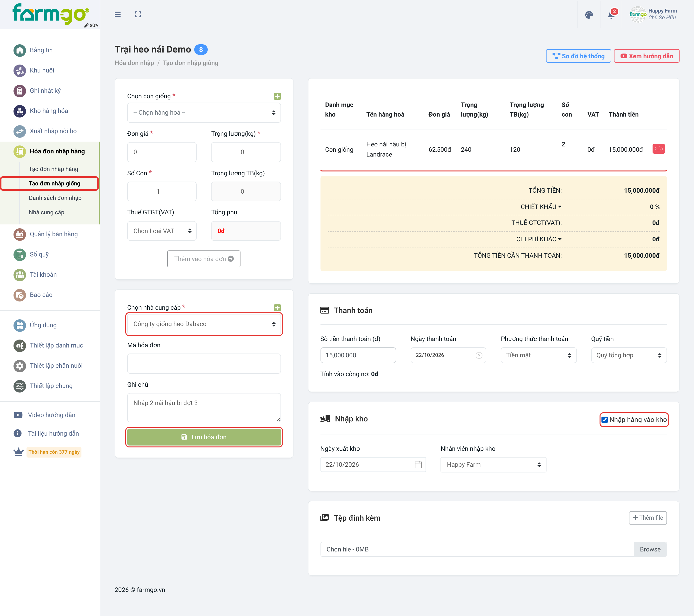This screenshot has height=616, width=694.
Task: Click the Thêm file button
Action: click(647, 518)
